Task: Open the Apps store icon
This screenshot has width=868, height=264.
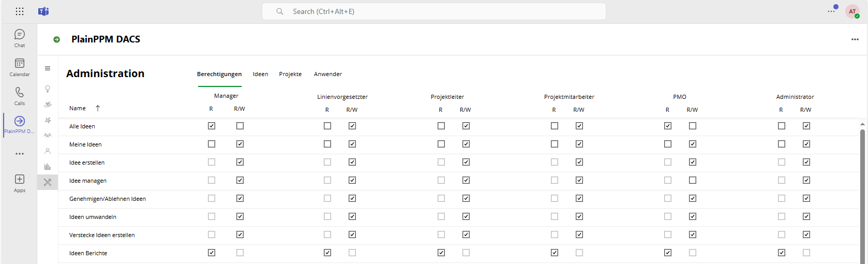Action: point(20,183)
